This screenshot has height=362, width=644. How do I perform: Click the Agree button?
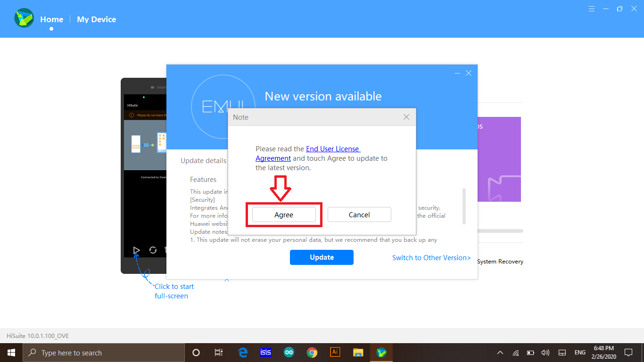pos(284,215)
